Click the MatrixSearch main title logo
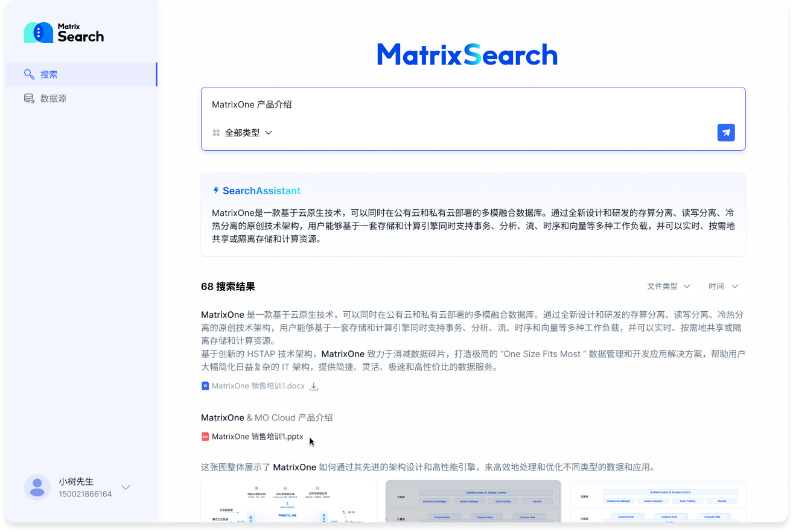 pyautogui.click(x=467, y=54)
